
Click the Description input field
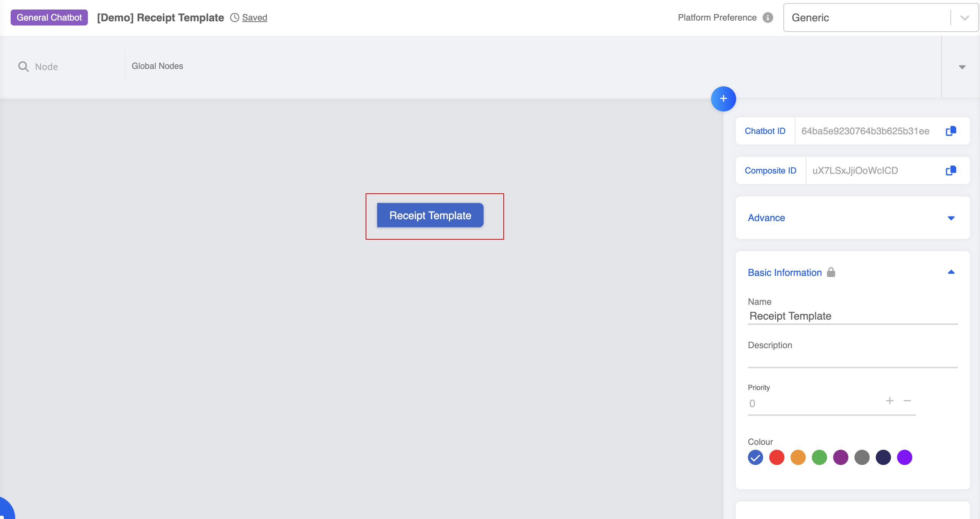pyautogui.click(x=852, y=360)
